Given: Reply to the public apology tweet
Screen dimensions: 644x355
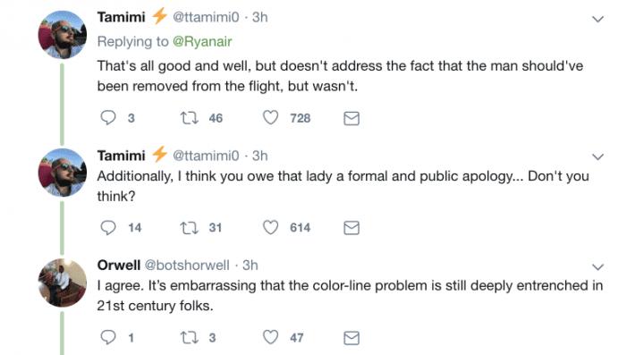Looking at the screenshot, I should (108, 228).
